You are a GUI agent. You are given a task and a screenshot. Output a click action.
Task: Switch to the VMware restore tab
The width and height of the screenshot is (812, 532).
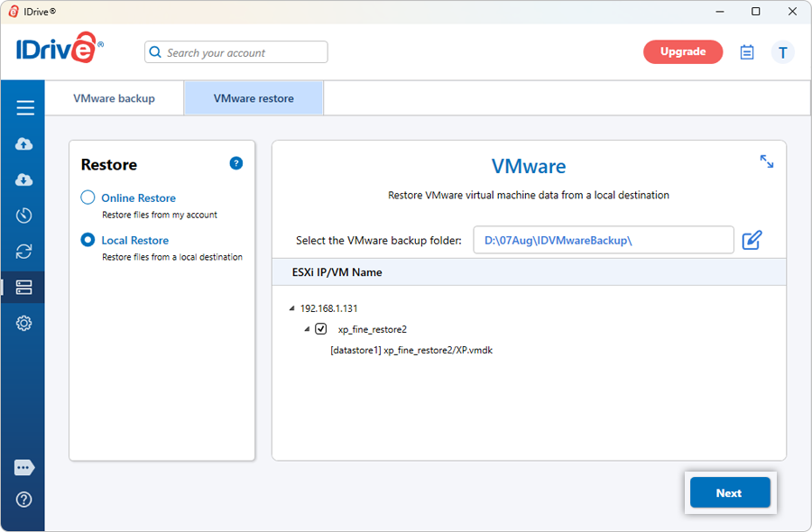click(254, 98)
